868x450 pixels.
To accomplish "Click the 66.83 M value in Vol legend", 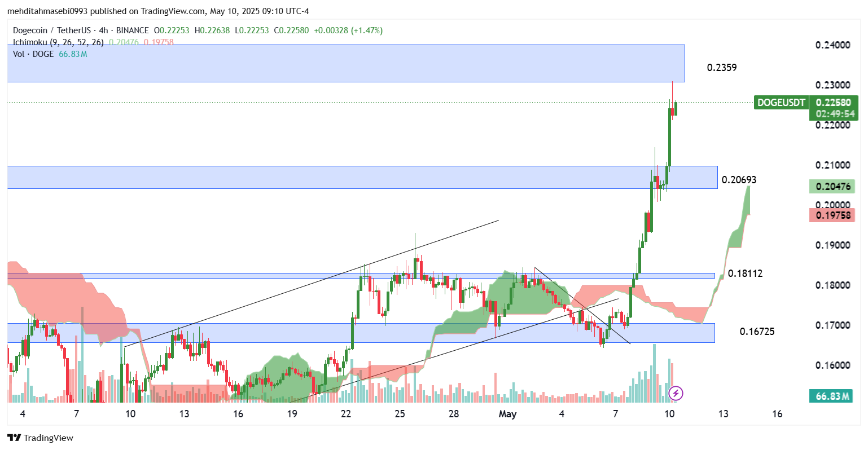I will 73,54.
